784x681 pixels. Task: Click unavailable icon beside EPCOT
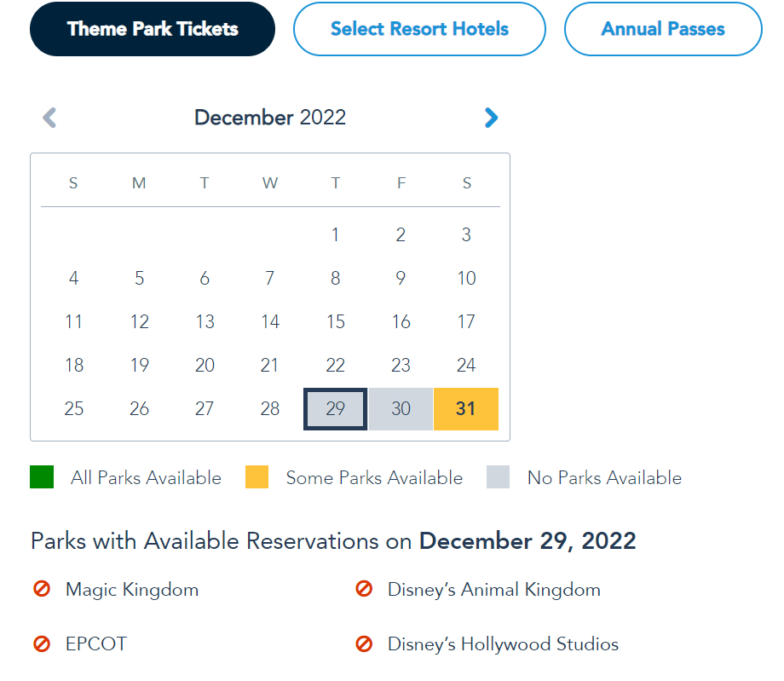42,643
